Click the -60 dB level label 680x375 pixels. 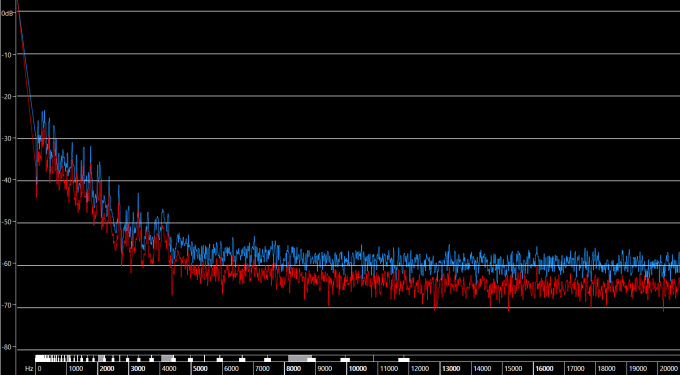(x=7, y=264)
